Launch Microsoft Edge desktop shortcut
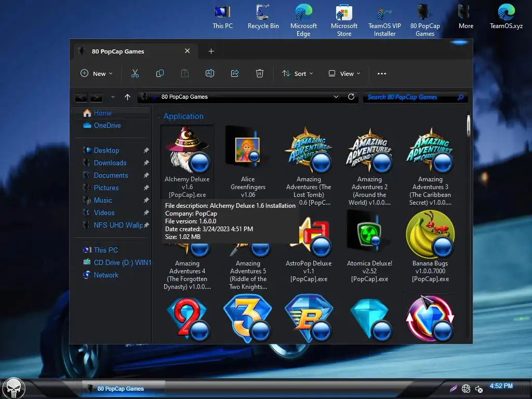This screenshot has height=399, width=532. click(303, 20)
